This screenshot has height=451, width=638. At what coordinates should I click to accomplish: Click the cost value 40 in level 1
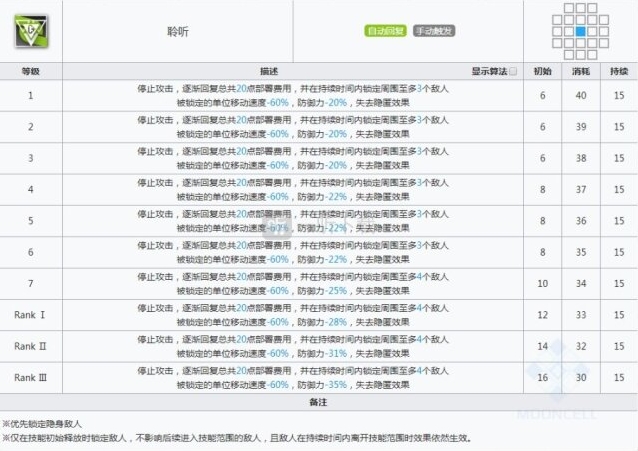[x=581, y=96]
